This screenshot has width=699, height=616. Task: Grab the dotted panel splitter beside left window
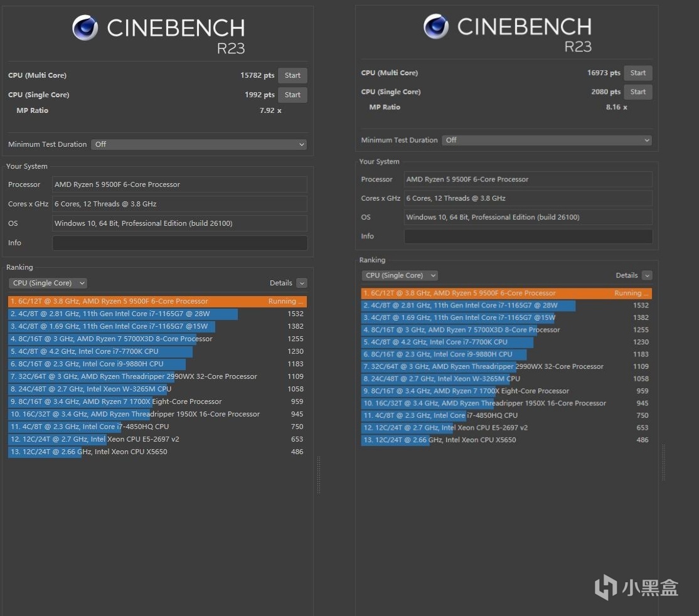click(x=319, y=475)
